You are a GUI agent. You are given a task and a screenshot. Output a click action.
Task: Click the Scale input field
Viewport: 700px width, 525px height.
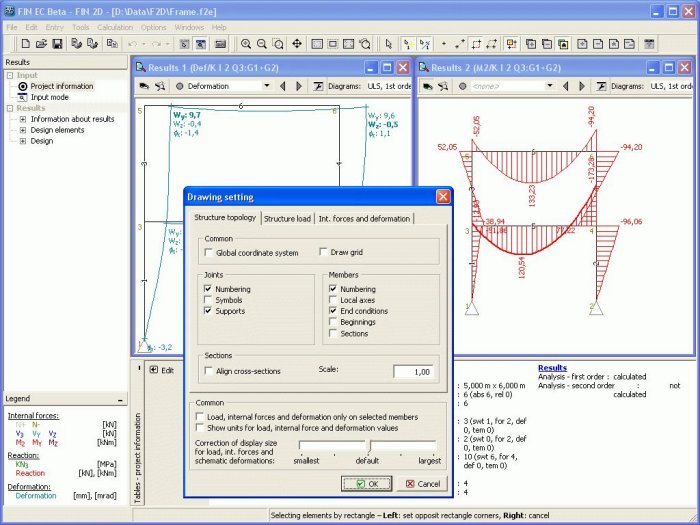coord(413,371)
